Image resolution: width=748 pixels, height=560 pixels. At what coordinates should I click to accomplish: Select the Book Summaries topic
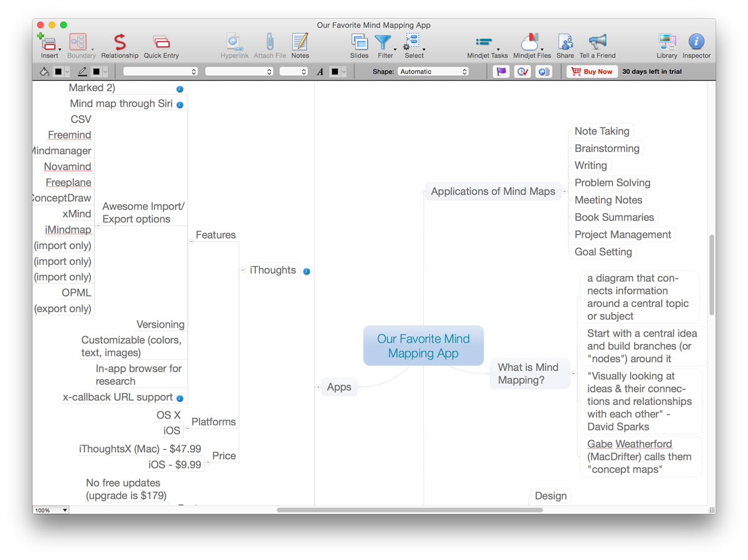615,217
